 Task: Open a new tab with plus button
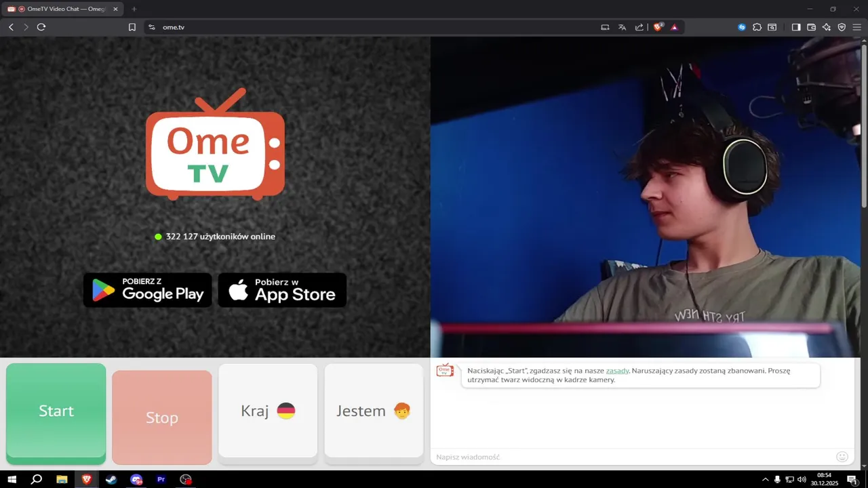(134, 9)
